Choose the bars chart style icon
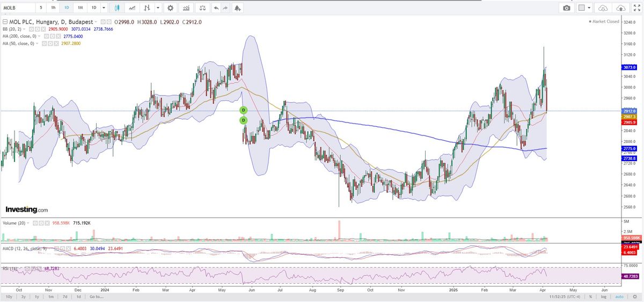 (146, 8)
